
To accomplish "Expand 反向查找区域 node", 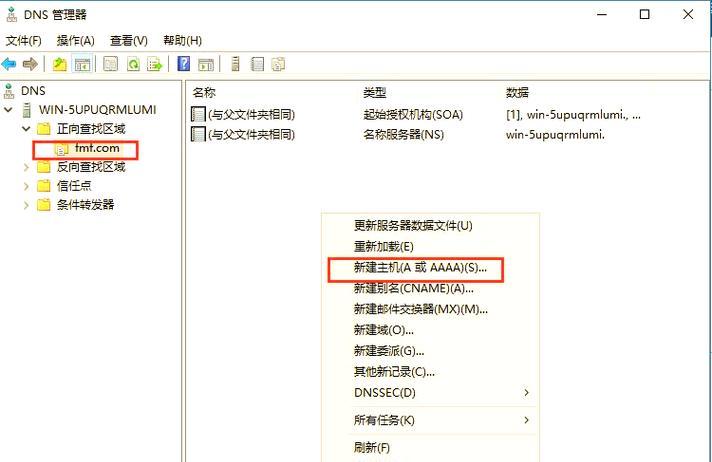I will click(26, 167).
